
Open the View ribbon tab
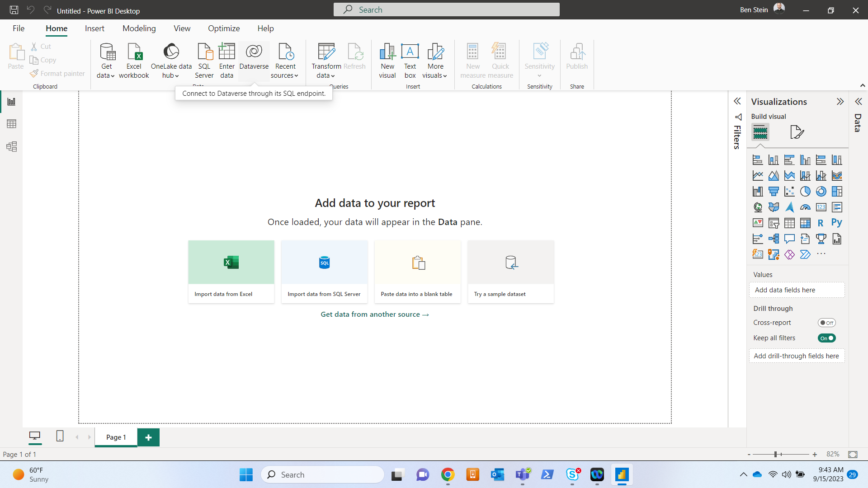click(182, 28)
